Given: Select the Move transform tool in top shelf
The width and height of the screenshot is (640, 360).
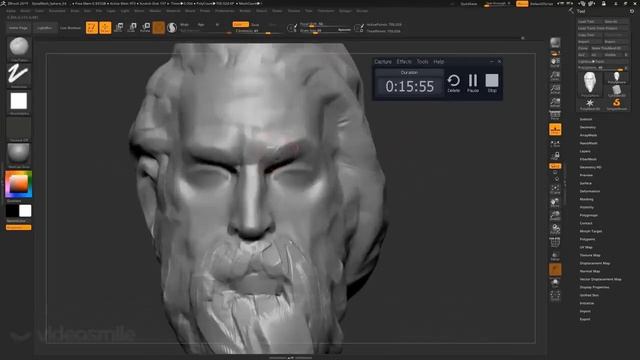Looking at the screenshot, I should 119,28.
